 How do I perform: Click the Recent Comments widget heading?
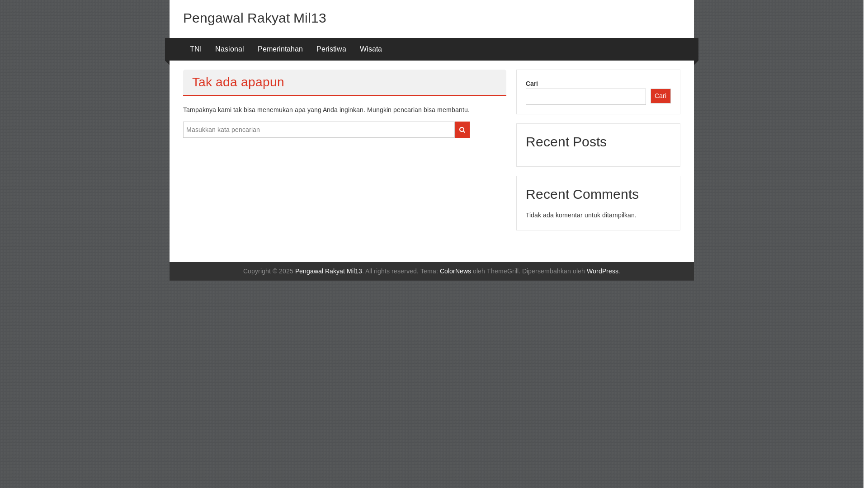582,194
